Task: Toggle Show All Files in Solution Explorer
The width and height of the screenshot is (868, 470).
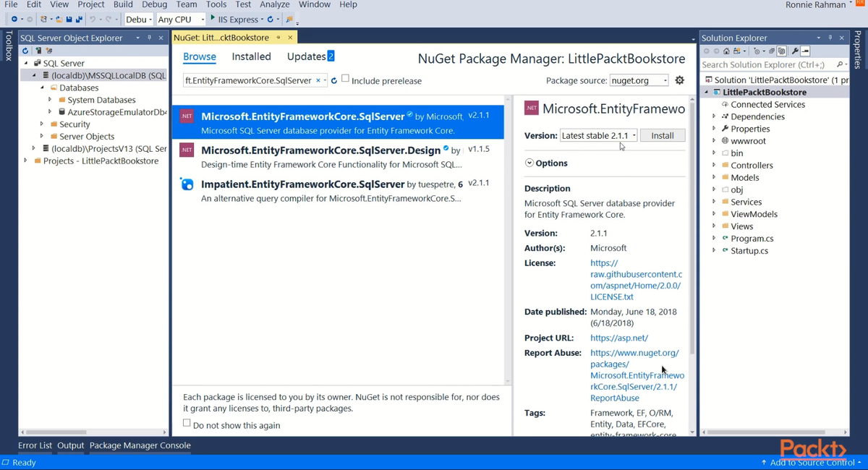Action: tap(782, 51)
